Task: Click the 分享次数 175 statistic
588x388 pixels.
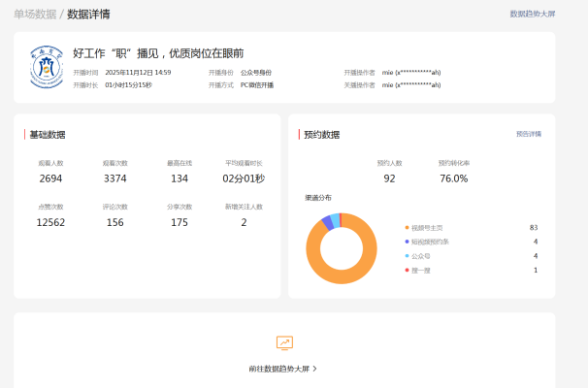Action: click(x=180, y=222)
